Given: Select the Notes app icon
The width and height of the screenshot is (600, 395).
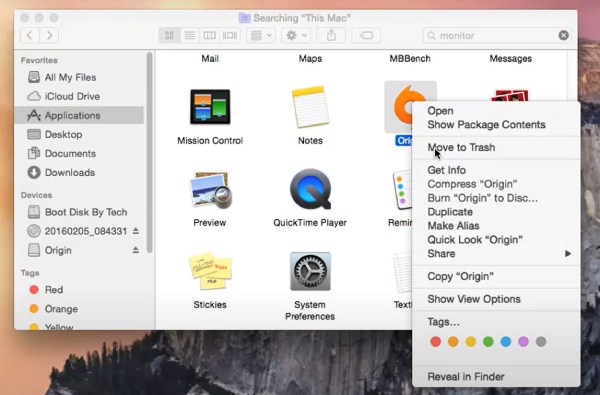Looking at the screenshot, I should 310,107.
